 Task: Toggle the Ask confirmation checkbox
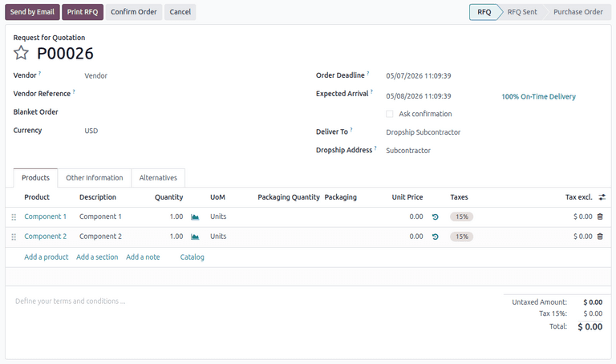pos(389,114)
